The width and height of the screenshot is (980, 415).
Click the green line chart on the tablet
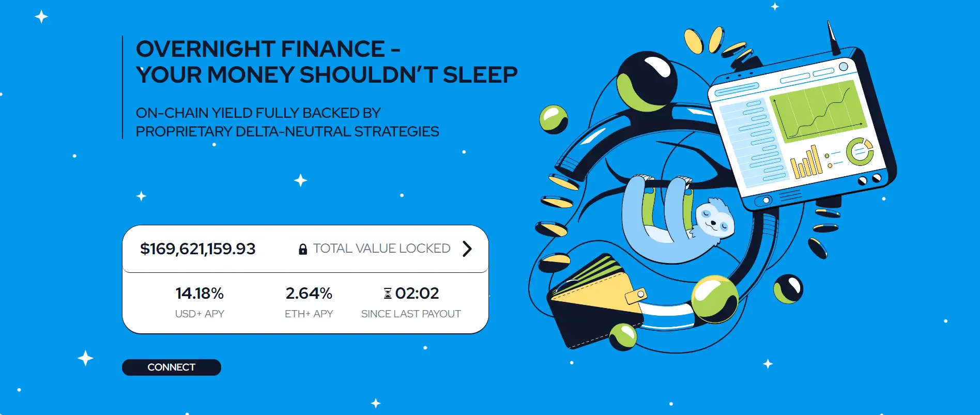click(817, 111)
